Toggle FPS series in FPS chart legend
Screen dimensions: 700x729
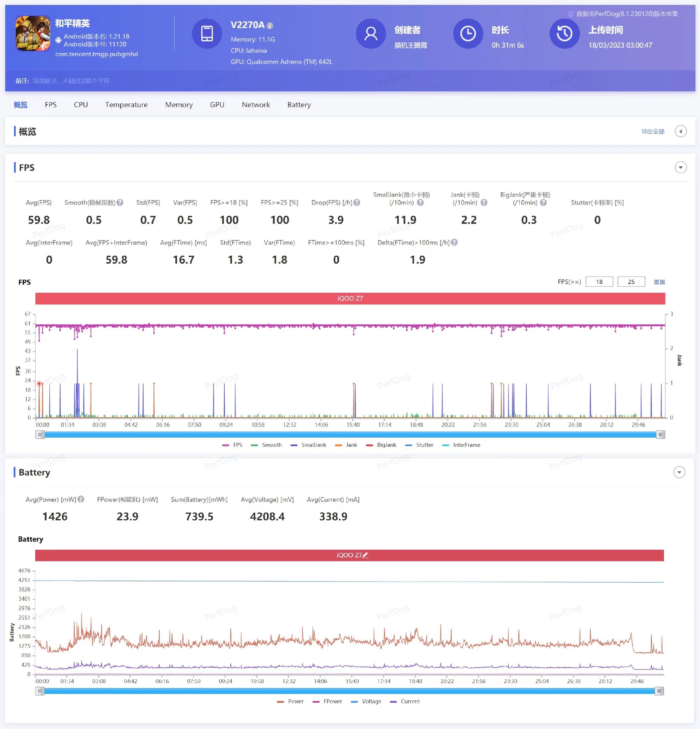click(x=232, y=445)
